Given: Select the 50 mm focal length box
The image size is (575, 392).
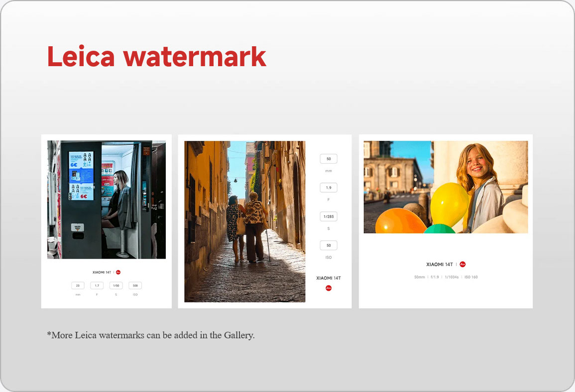Looking at the screenshot, I should pos(329,159).
